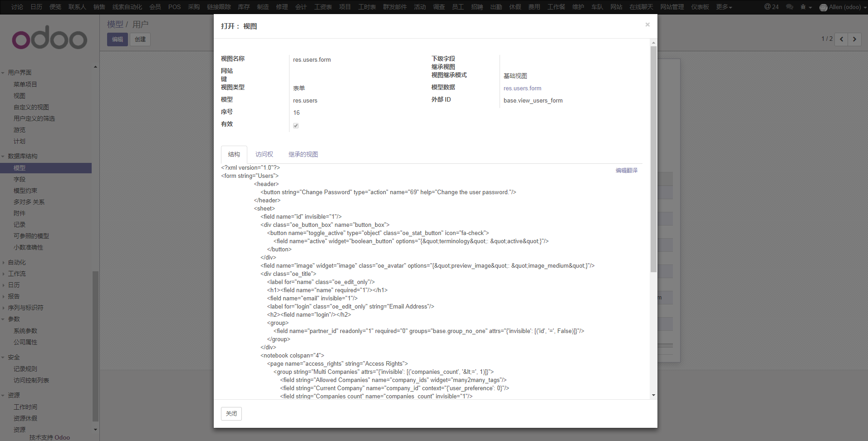Switch to the 访问权 tab

click(x=264, y=155)
